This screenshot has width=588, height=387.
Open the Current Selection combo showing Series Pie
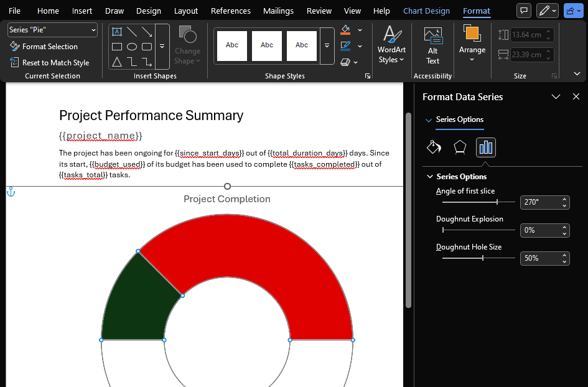52,30
